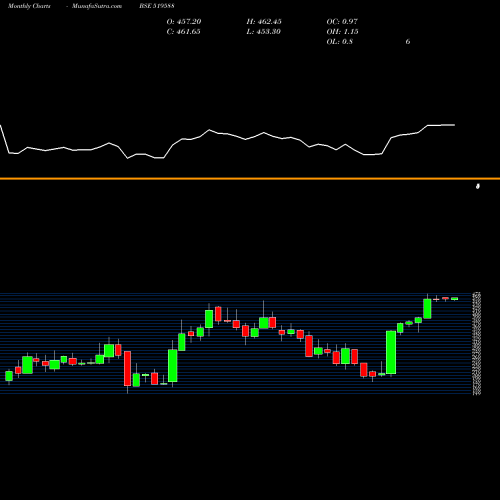Select the low price value L: 453.30

click(x=263, y=32)
